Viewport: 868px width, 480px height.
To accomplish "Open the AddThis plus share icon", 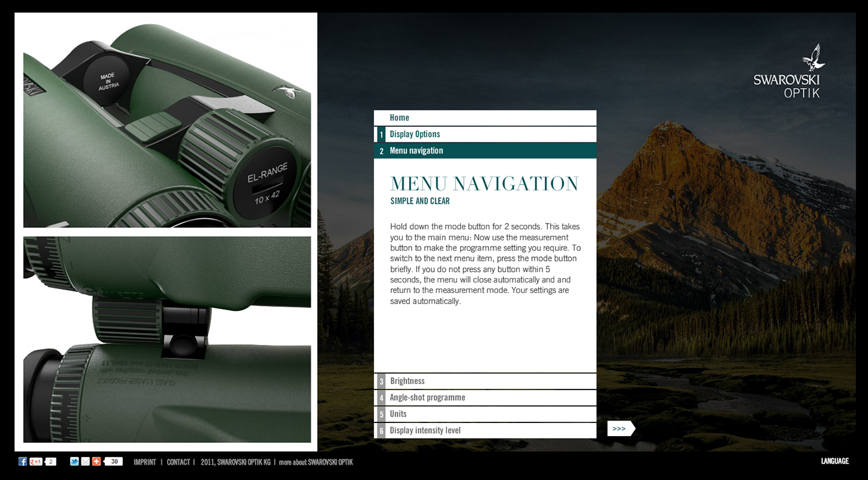I will 96,461.
